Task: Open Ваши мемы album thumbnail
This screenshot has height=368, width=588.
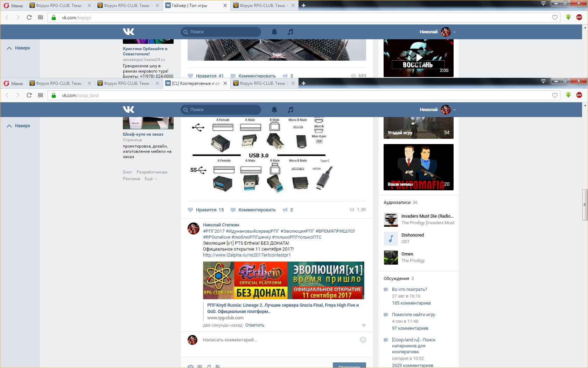Action: coord(419,167)
